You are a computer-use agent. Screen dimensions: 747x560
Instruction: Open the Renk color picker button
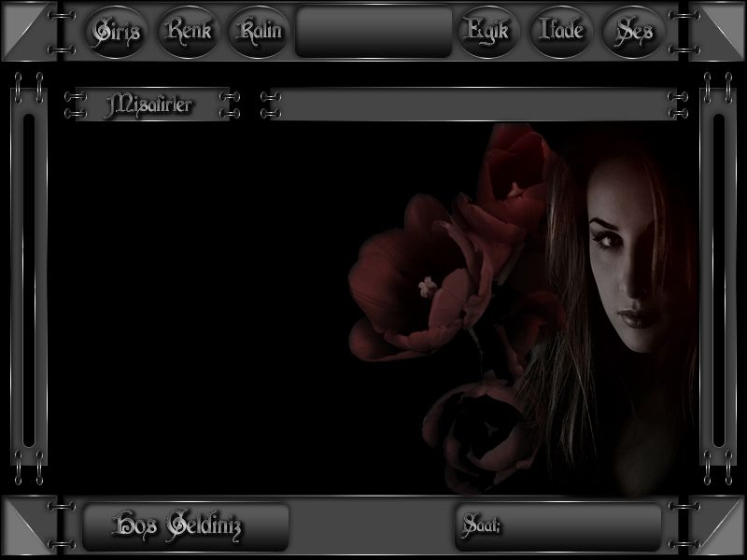tap(188, 31)
